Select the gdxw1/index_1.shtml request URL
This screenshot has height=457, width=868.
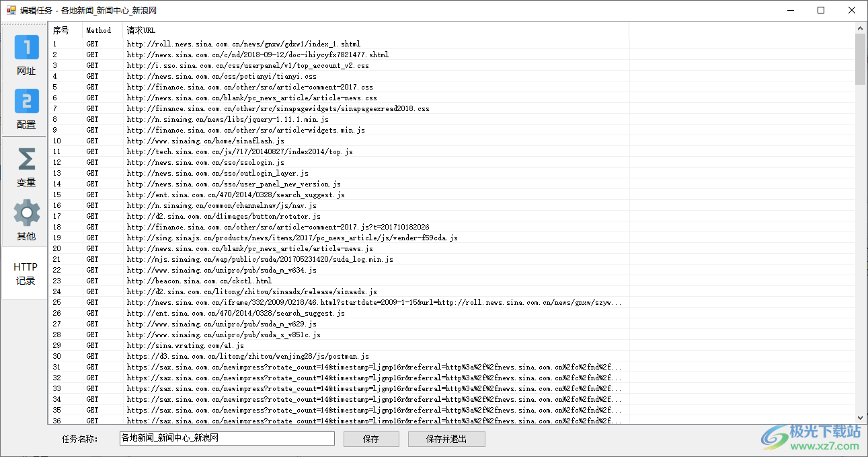click(x=243, y=44)
